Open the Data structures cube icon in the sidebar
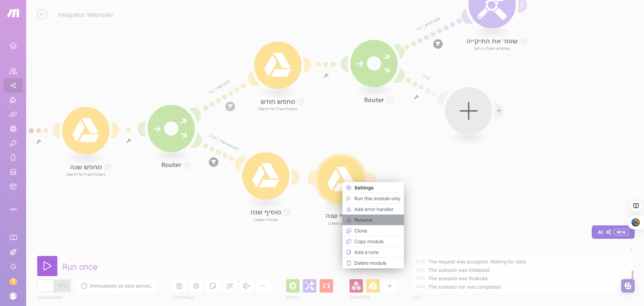 [x=13, y=186]
